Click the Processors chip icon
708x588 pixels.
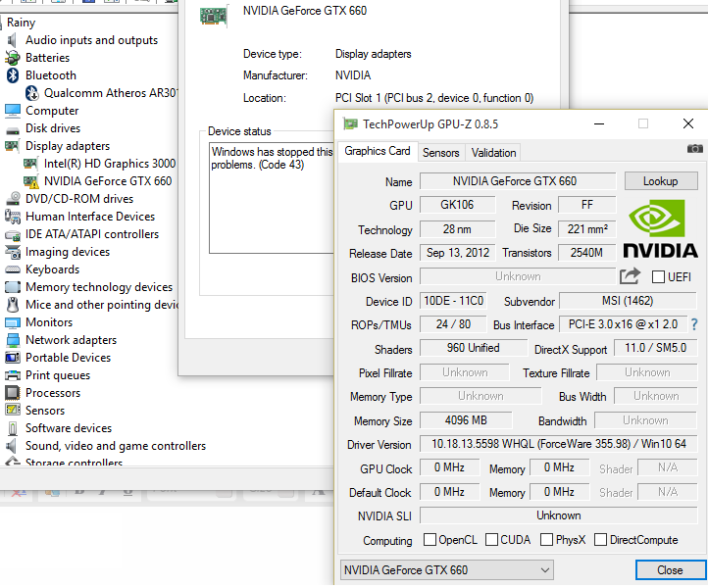[x=12, y=393]
